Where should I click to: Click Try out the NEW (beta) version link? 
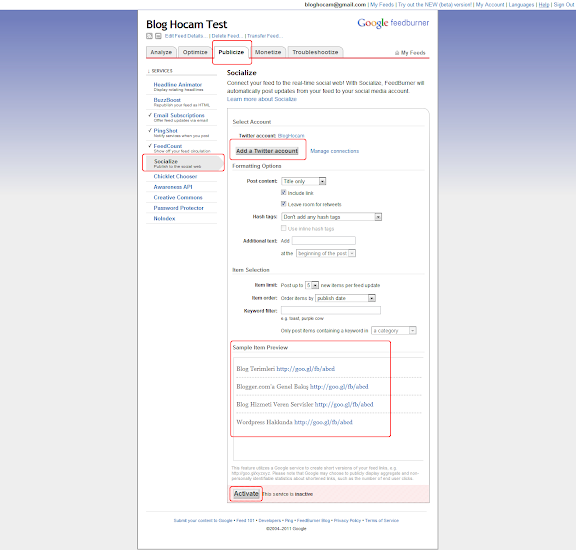[x=435, y=5]
